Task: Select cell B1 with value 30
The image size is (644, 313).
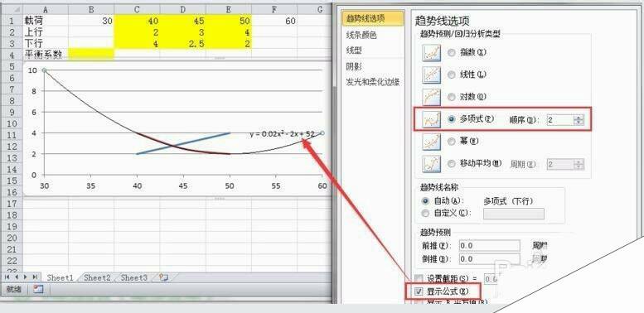Action: 91,21
